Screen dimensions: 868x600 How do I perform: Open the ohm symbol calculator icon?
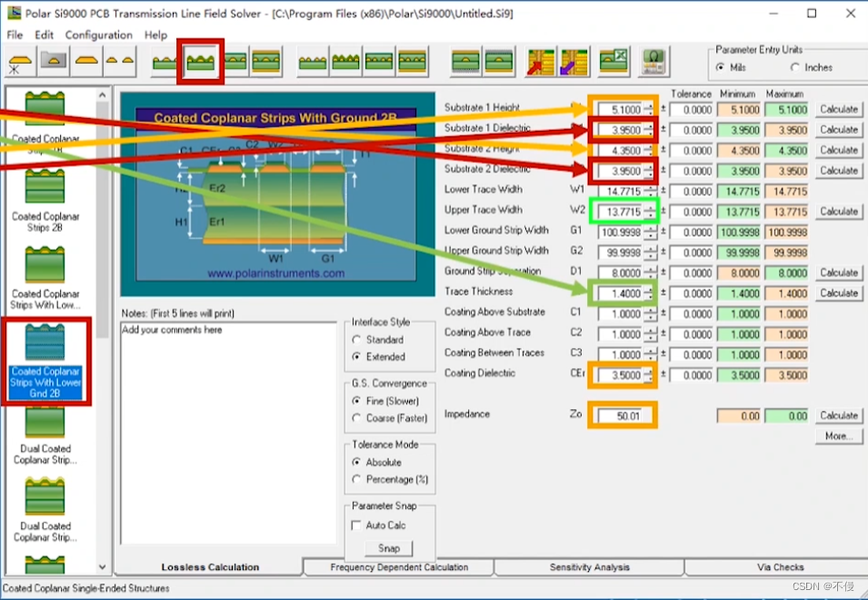coord(653,62)
